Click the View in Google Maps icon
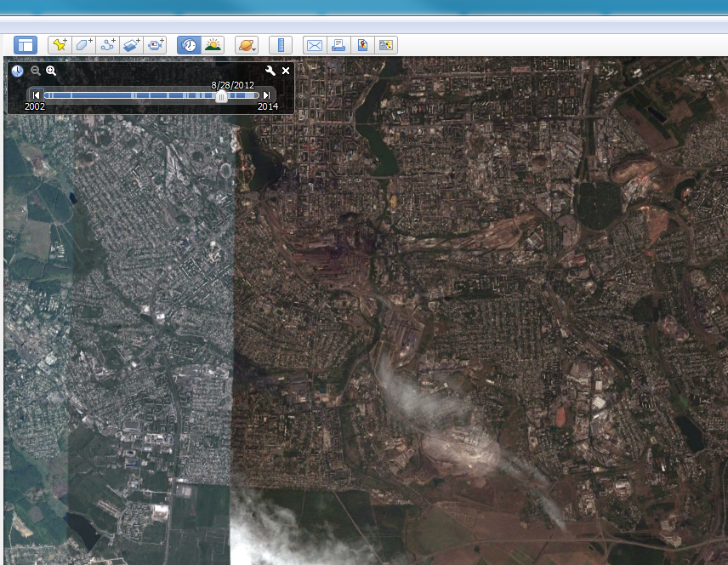The image size is (728, 565). (362, 45)
